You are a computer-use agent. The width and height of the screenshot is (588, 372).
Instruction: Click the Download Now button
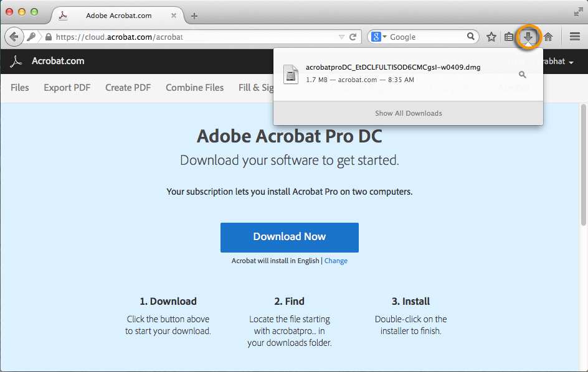(x=290, y=238)
